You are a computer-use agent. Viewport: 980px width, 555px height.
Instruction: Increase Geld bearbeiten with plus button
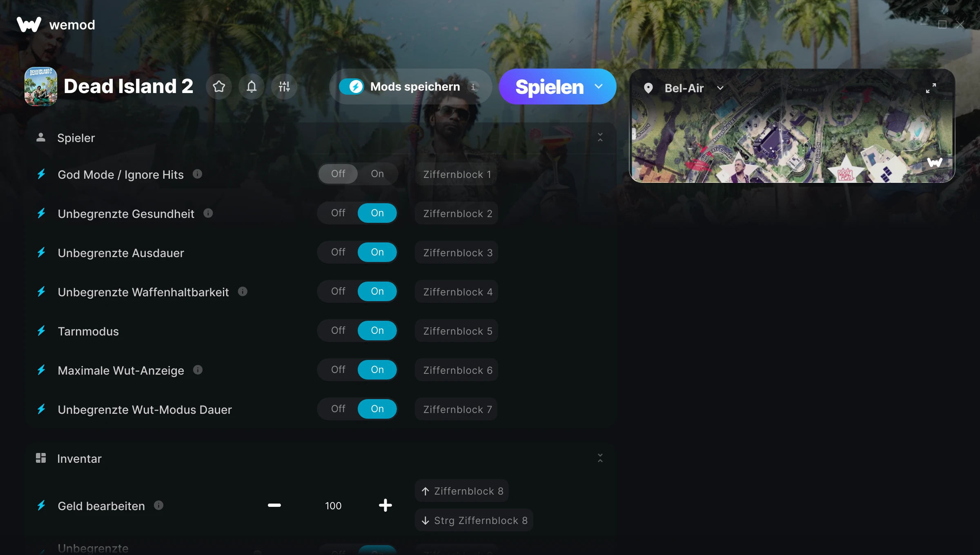[385, 505]
